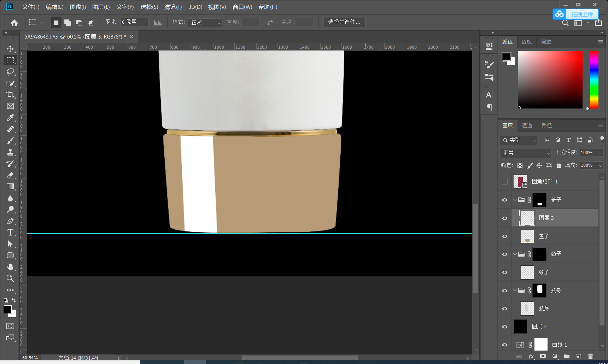608x364 pixels.
Task: Select the Eraser tool
Action: (10, 175)
